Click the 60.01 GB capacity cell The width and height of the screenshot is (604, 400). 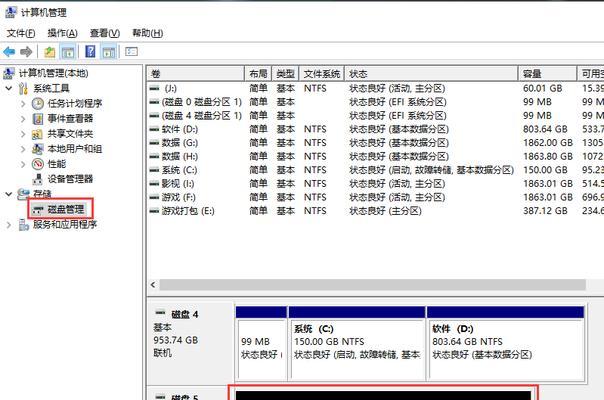tap(542, 88)
